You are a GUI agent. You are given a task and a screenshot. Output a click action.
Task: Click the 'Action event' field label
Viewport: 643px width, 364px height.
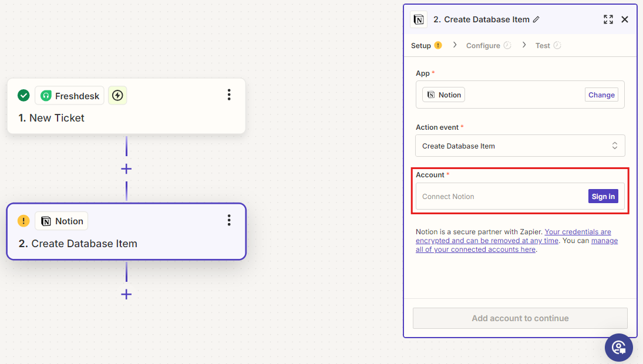(437, 127)
